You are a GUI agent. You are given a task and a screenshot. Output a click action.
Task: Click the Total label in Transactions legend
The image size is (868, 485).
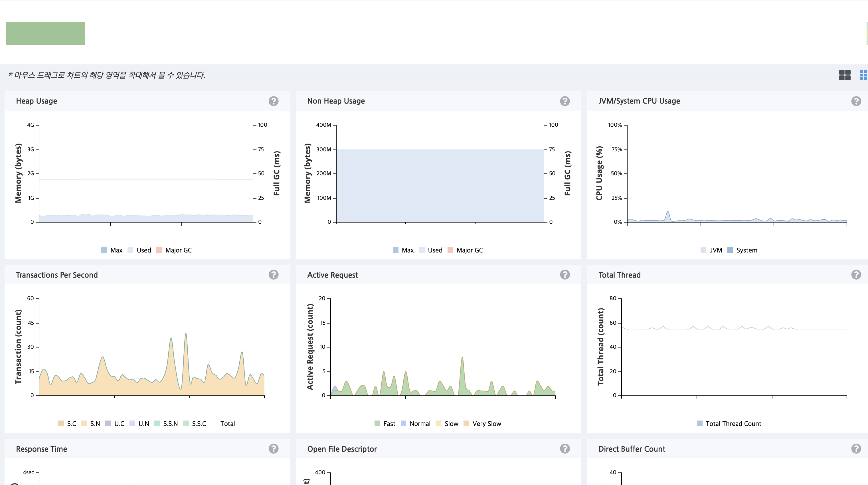(x=227, y=424)
